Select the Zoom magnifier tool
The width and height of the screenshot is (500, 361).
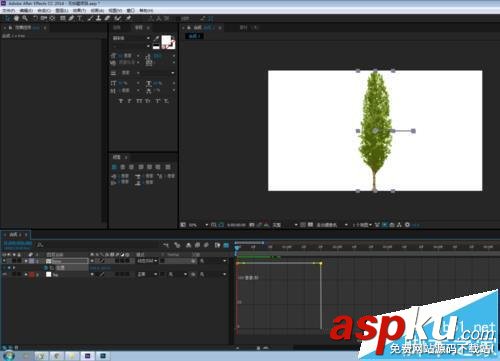pyautogui.click(x=25, y=18)
